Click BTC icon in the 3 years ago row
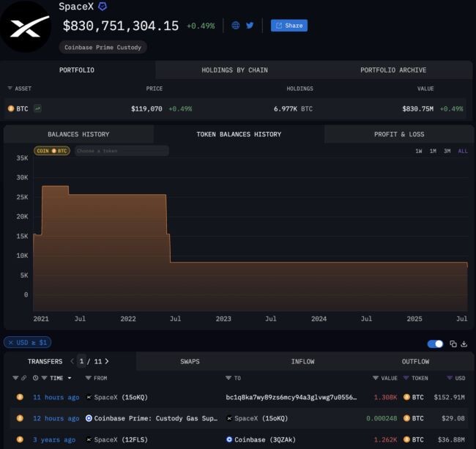Image resolution: width=476 pixels, height=449 pixels. point(20,439)
